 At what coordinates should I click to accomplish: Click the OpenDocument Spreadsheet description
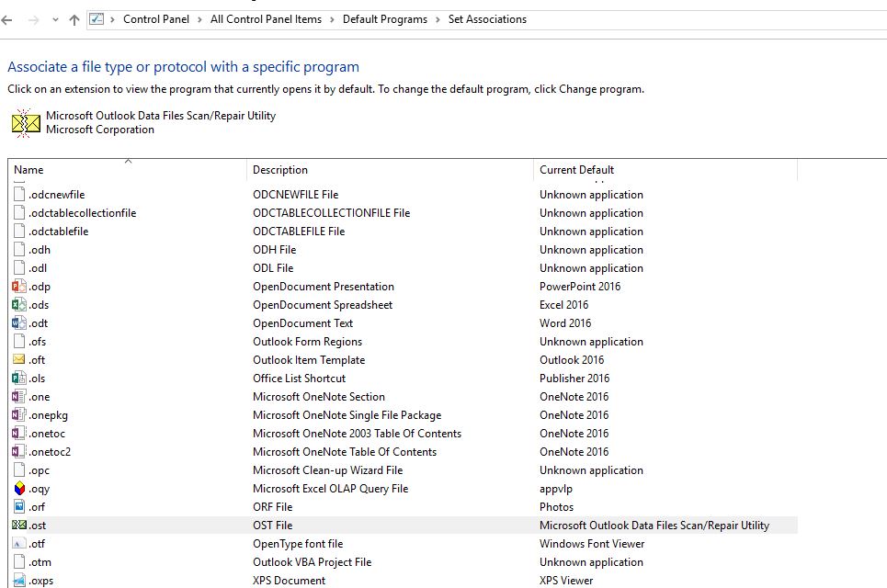323,305
